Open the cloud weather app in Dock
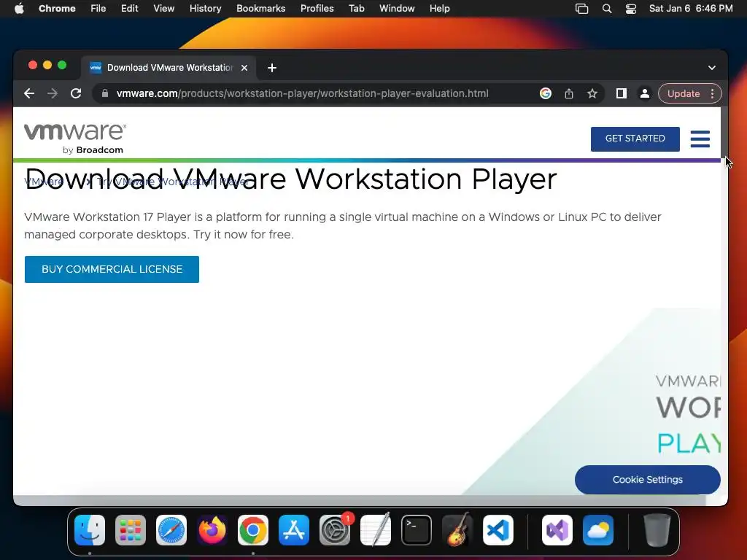747x560 pixels. (x=598, y=530)
